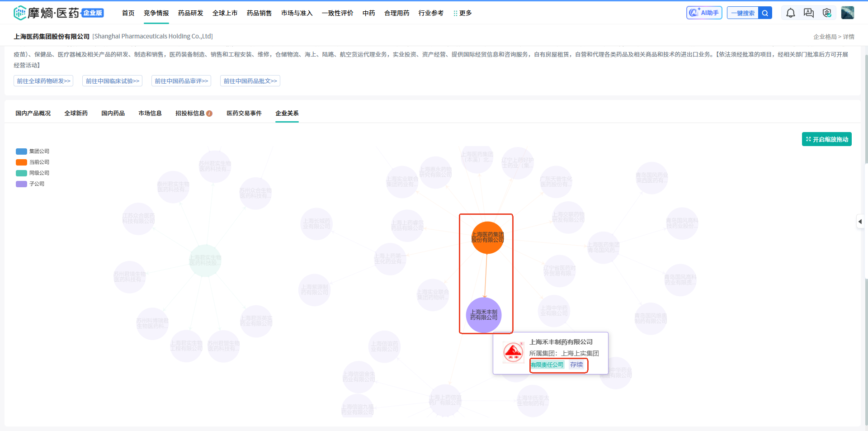Open the 药品研发 top menu
This screenshot has height=431, width=868.
coord(190,13)
